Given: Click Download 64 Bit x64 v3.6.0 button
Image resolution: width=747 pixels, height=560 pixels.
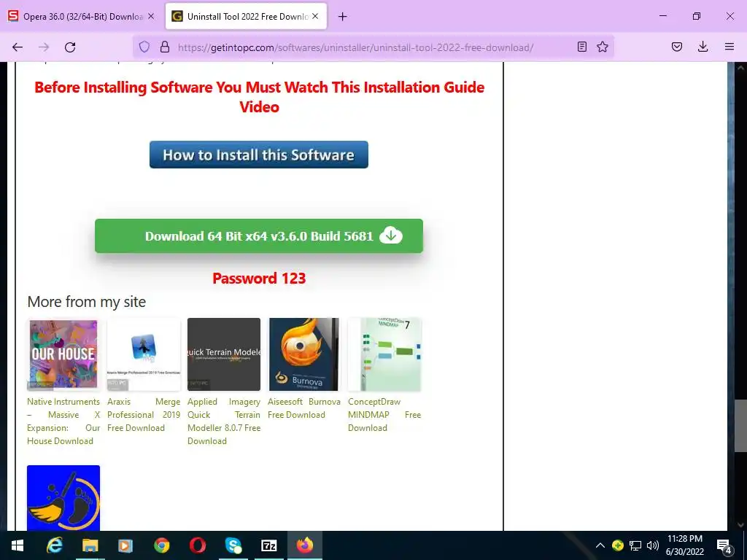Looking at the screenshot, I should point(259,236).
